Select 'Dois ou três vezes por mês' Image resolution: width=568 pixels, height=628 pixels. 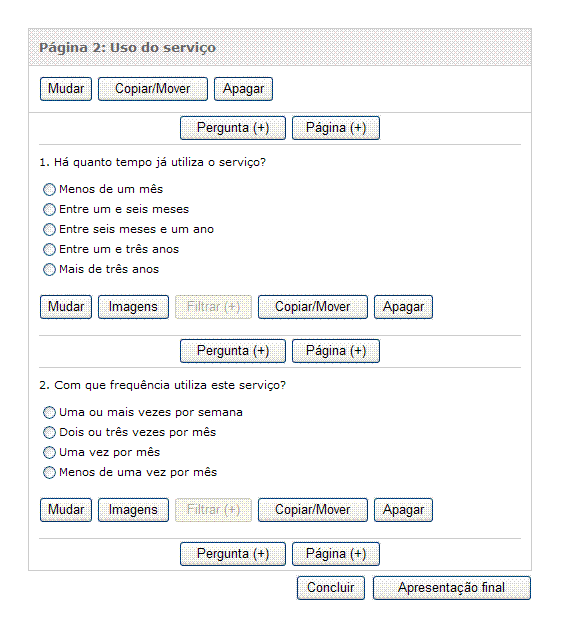tap(49, 433)
